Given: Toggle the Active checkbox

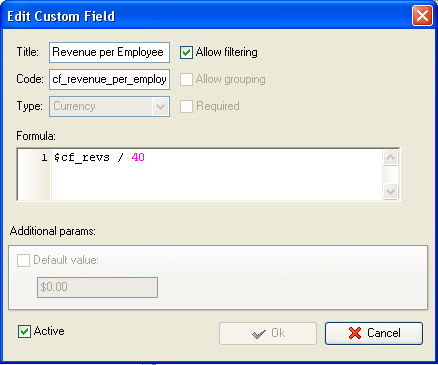Looking at the screenshot, I should [x=24, y=332].
